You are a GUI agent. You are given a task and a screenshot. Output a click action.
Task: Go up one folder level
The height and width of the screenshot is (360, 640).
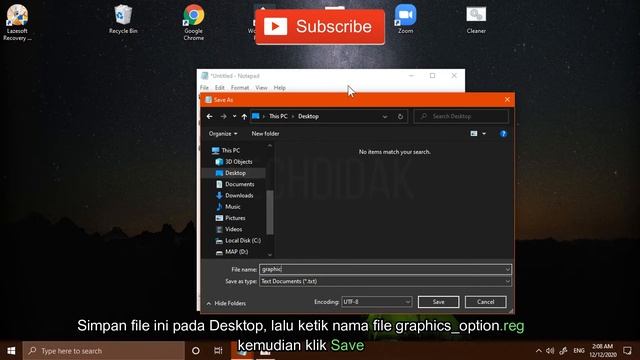pos(244,117)
